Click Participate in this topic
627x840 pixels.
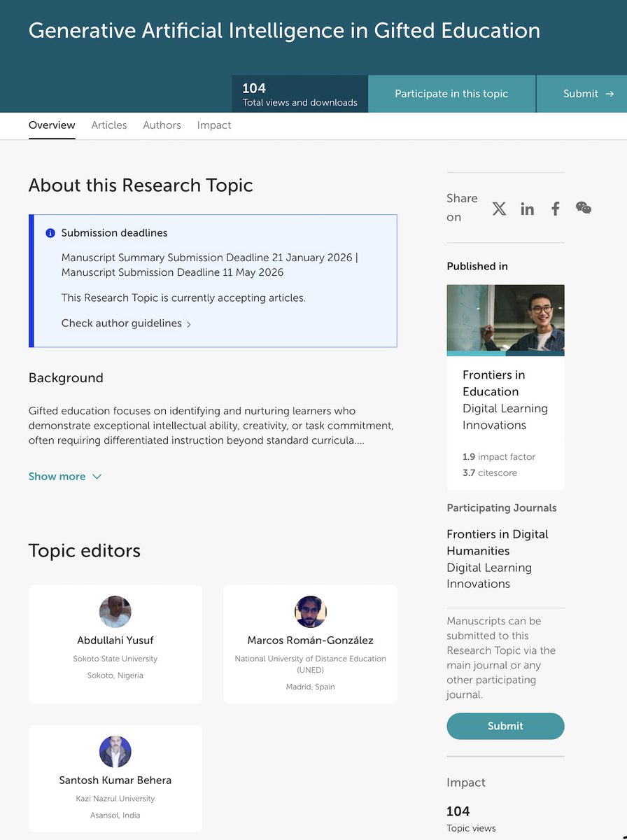451,93
